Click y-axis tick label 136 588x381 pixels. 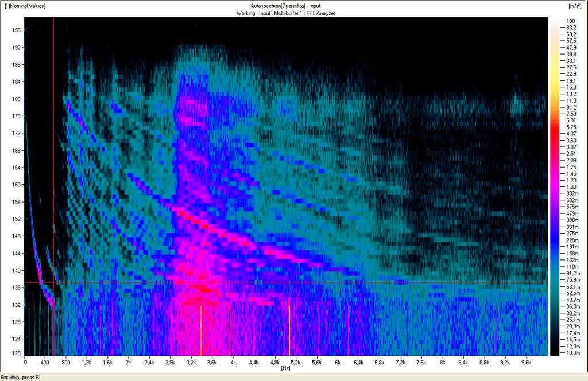click(x=16, y=287)
